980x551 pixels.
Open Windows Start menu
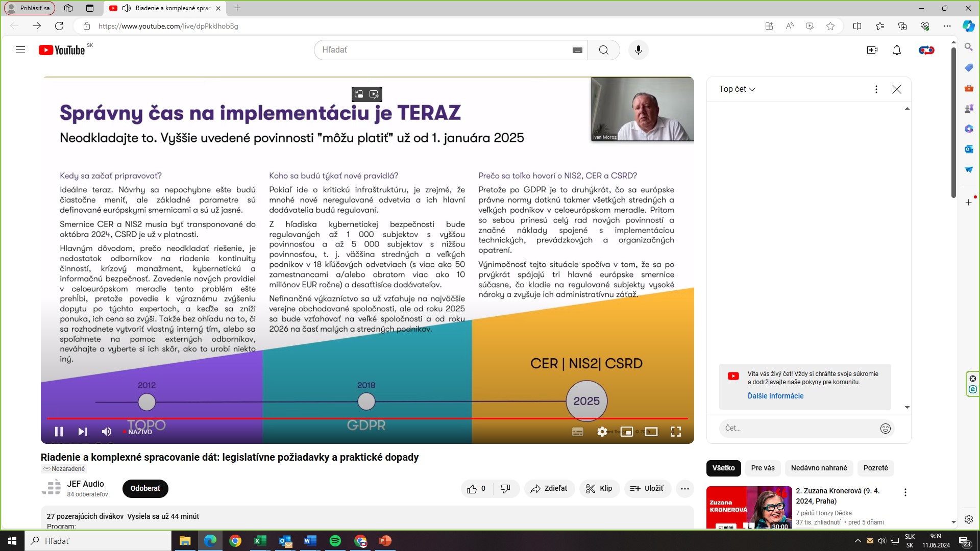click(12, 541)
